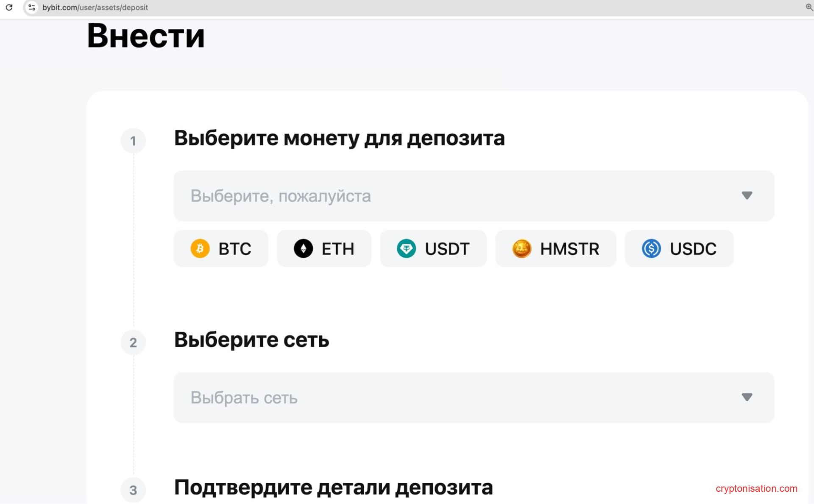
Task: Click the "Внести" page title
Action: pyautogui.click(x=146, y=36)
